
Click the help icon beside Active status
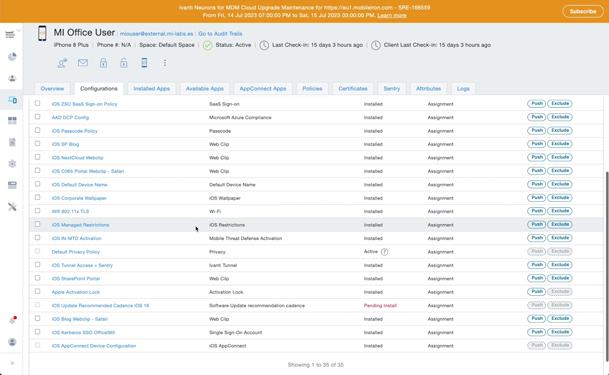pyautogui.click(x=384, y=252)
